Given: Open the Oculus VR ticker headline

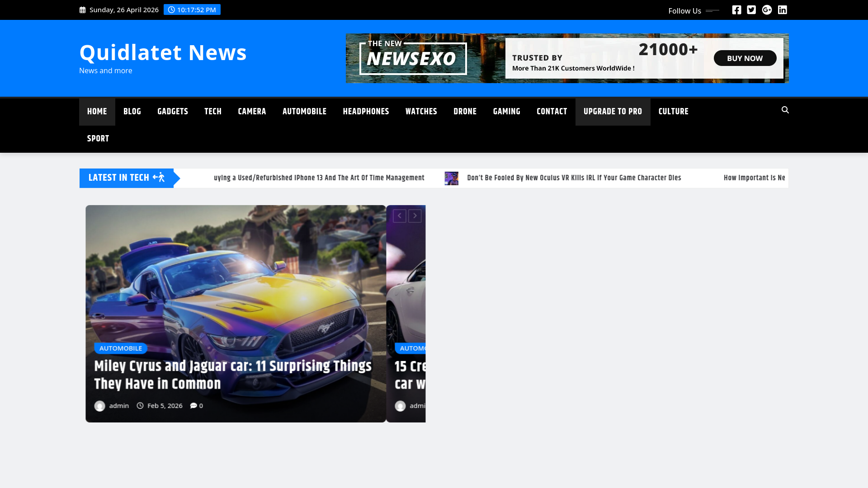Looking at the screenshot, I should click(574, 178).
